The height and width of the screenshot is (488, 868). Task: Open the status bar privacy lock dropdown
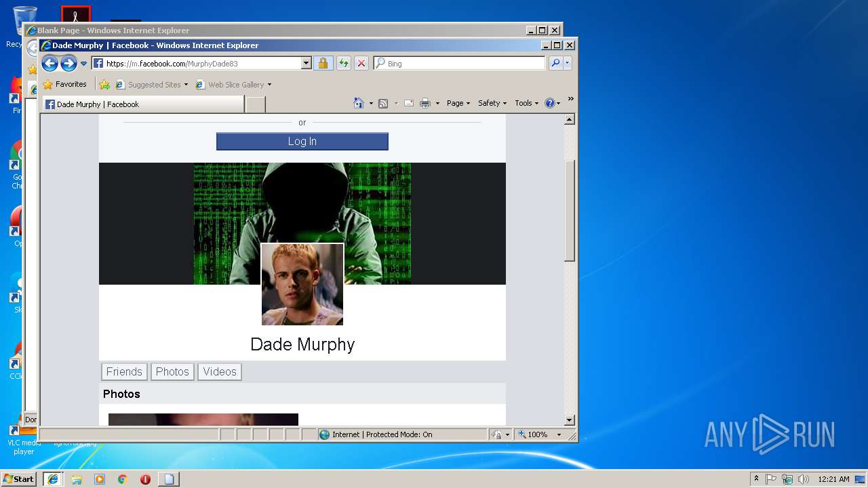(500, 434)
